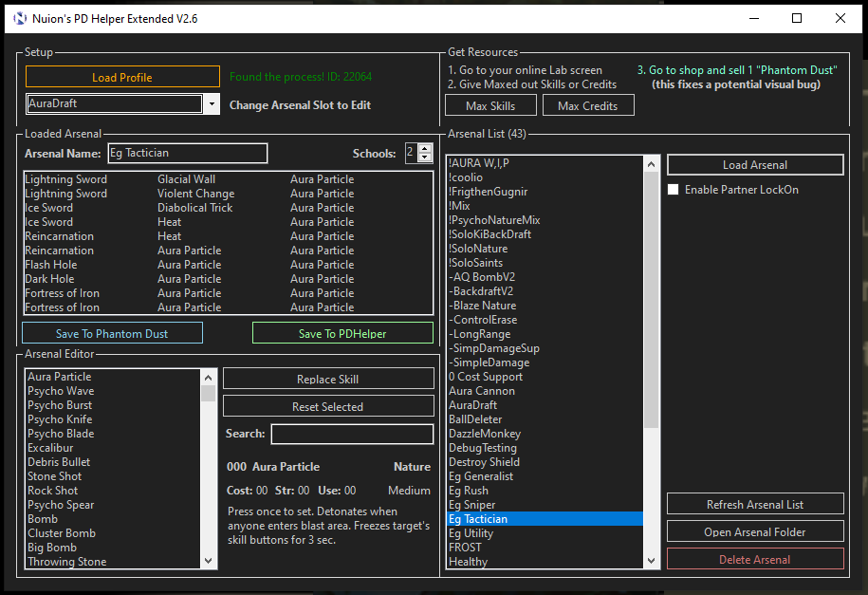The width and height of the screenshot is (868, 595).
Task: Click the Arsenal List scrollbar thumb
Action: pos(651,299)
